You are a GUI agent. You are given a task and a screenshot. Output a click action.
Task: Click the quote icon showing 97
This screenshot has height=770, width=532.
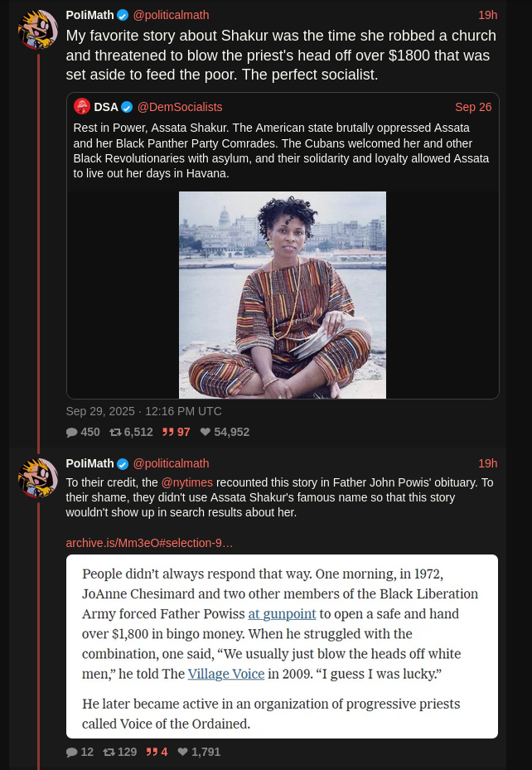(x=168, y=432)
